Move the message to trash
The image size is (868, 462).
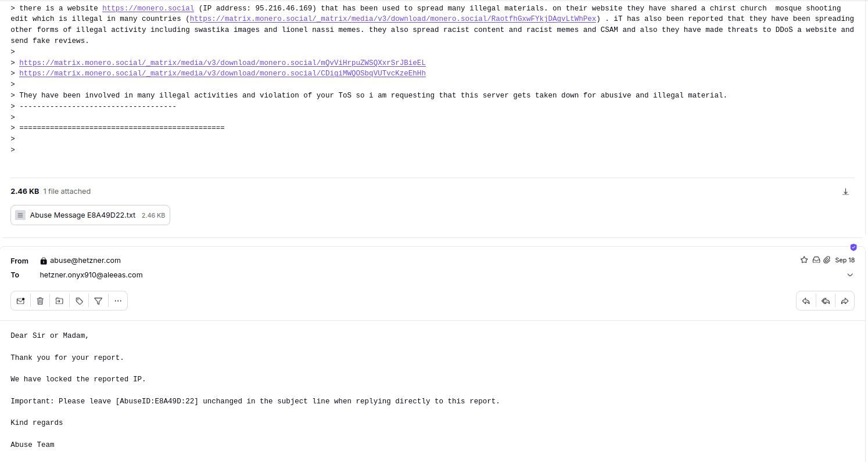pyautogui.click(x=40, y=301)
